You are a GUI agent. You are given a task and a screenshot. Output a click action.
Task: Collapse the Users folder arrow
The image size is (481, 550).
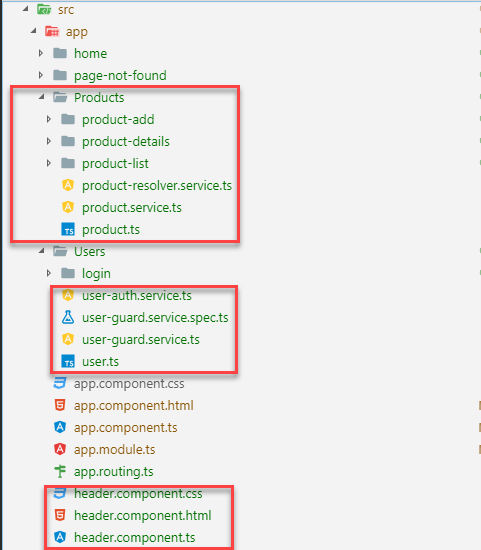click(41, 251)
